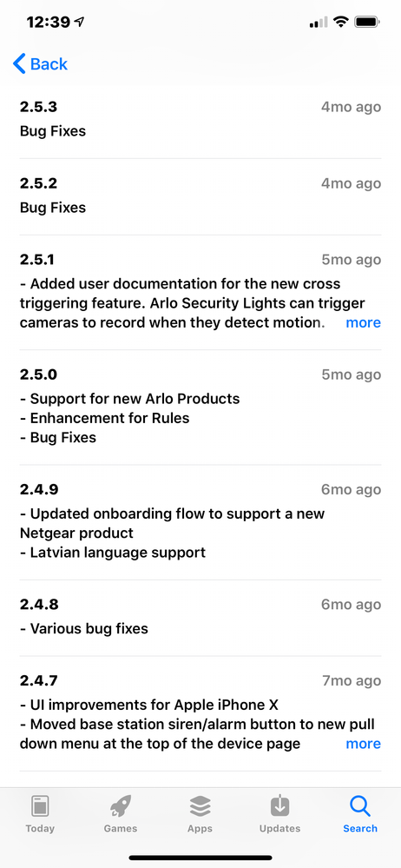Tap the location arrow next to time
Image resolution: width=401 pixels, height=868 pixels.
click(80, 22)
